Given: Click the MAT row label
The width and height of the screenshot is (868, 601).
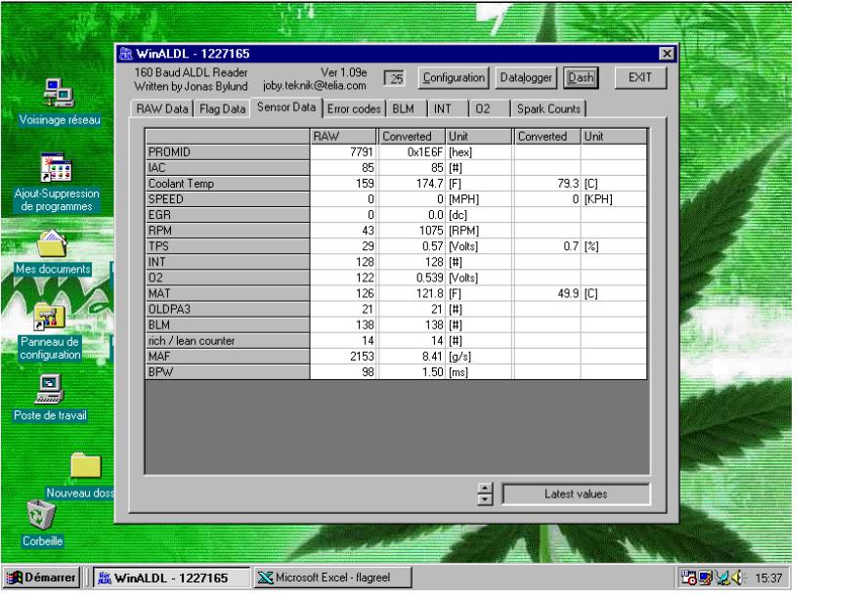Looking at the screenshot, I should point(227,294).
